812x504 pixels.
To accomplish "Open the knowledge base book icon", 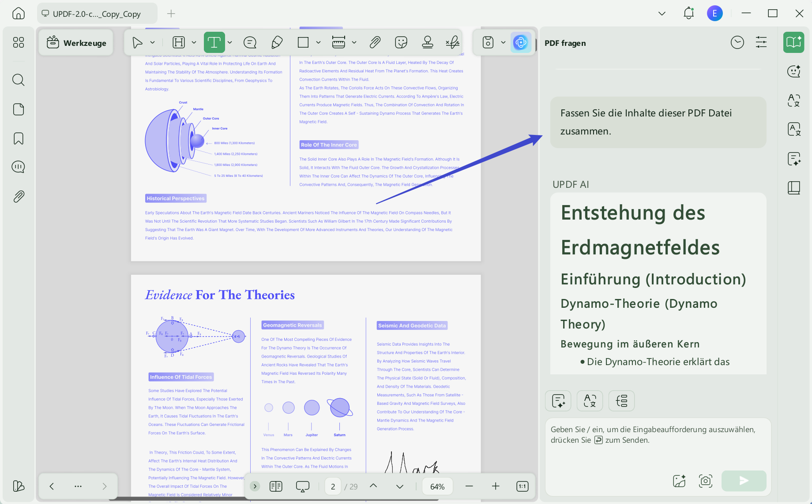I will 793,188.
